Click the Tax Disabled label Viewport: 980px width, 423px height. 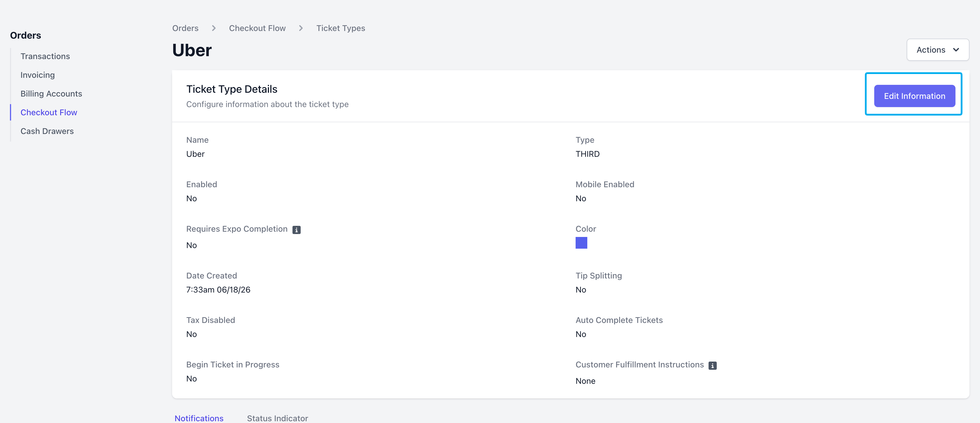(x=211, y=320)
